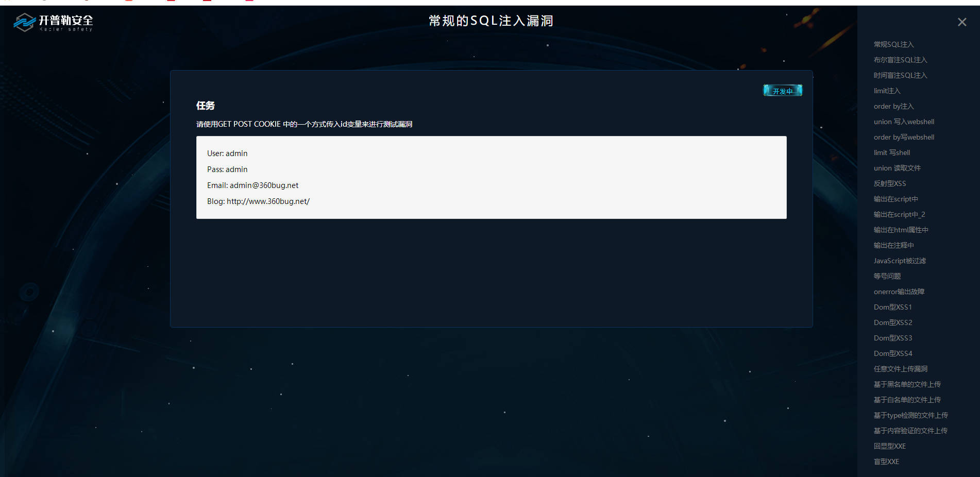Go to order by写webshell lesson
The image size is (980, 477).
904,137
